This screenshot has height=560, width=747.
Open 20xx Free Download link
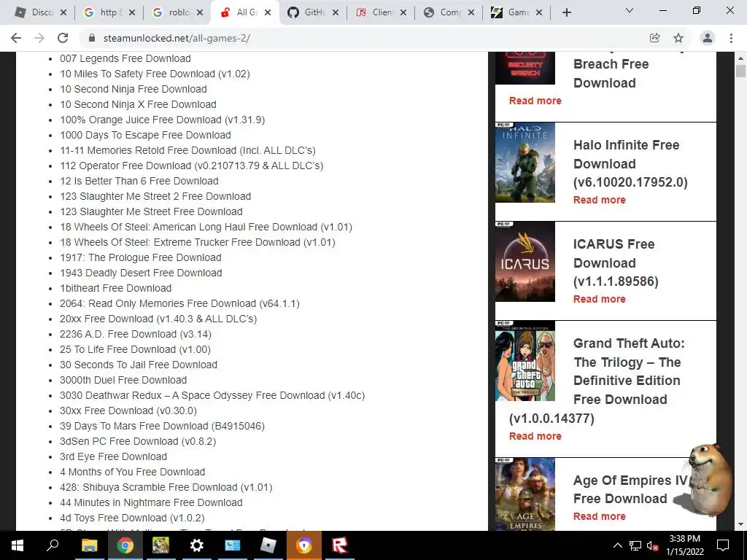point(158,319)
